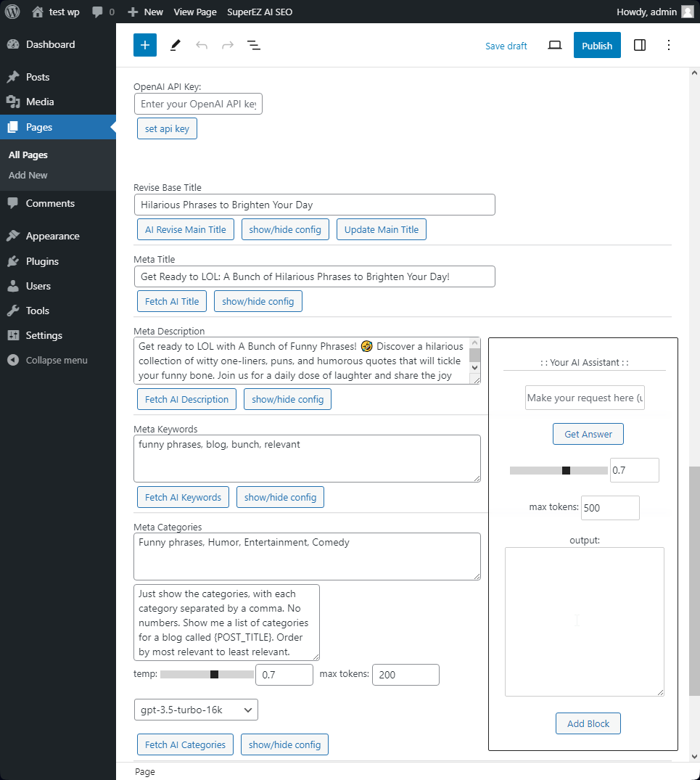Open the admin user avatar

pyautogui.click(x=688, y=12)
